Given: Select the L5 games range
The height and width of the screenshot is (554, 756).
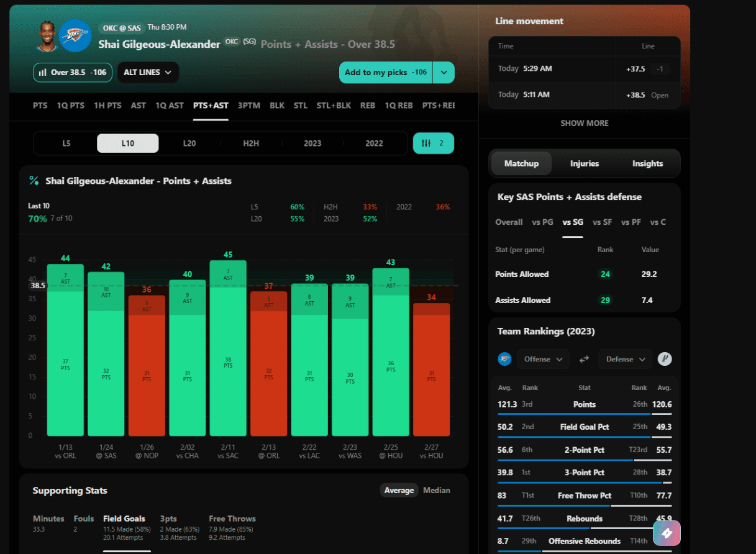Looking at the screenshot, I should tap(66, 143).
